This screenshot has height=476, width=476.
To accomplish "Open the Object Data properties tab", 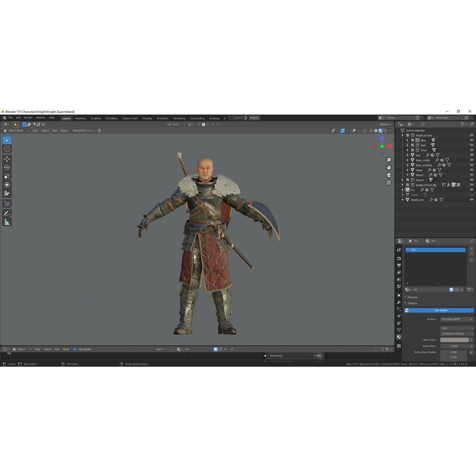I will (x=399, y=330).
